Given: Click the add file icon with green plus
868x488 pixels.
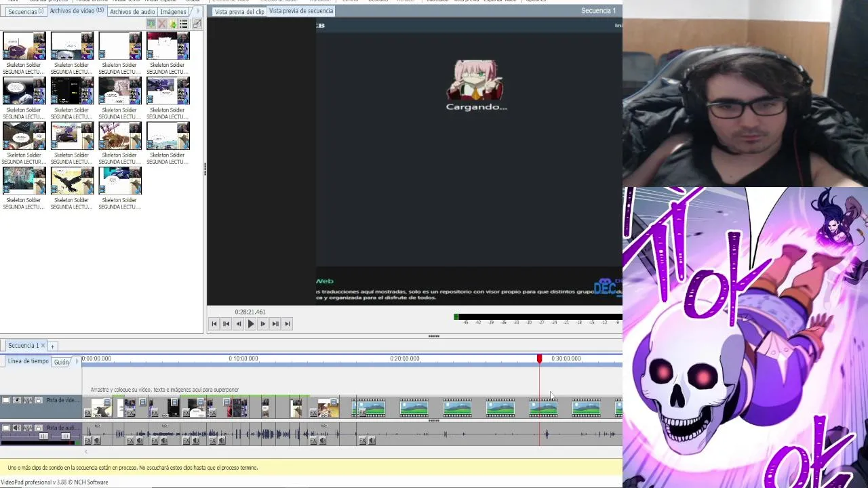Looking at the screenshot, I should (x=173, y=24).
